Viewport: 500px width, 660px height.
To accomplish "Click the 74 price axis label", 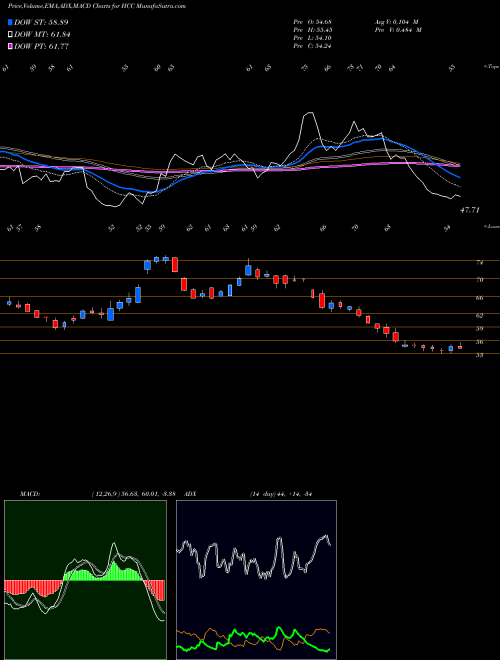I will [479, 263].
